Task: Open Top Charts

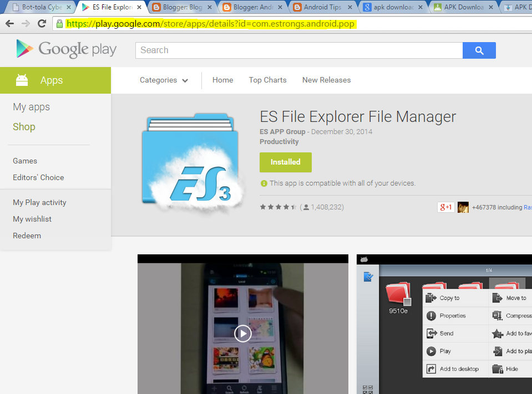Action: (x=267, y=80)
